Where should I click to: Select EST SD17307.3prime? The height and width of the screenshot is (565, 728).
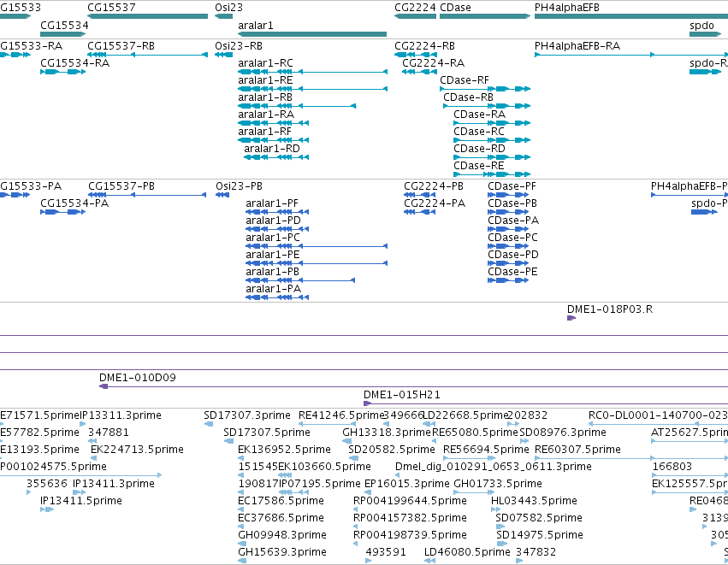coord(209,423)
